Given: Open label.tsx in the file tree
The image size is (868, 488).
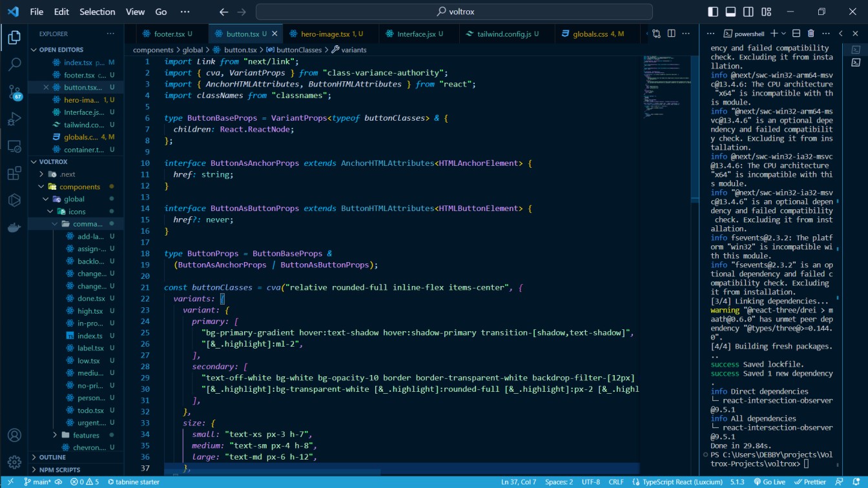Looking at the screenshot, I should click(x=90, y=348).
